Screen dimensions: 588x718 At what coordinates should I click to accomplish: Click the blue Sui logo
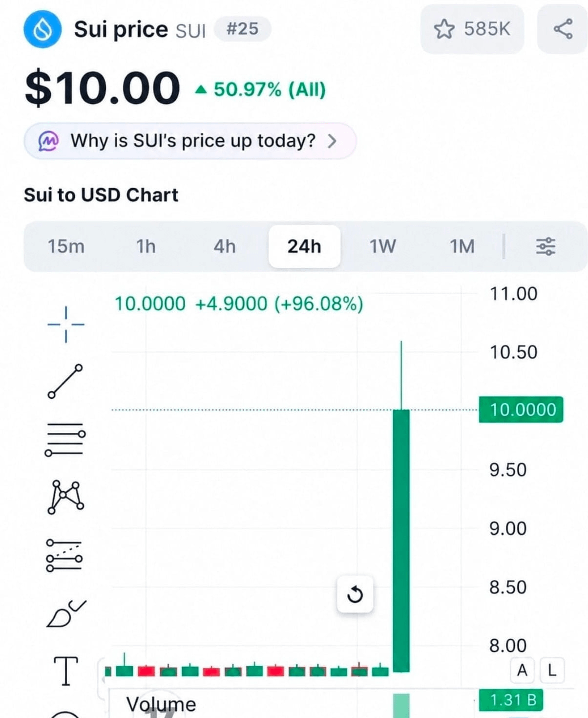pyautogui.click(x=42, y=29)
